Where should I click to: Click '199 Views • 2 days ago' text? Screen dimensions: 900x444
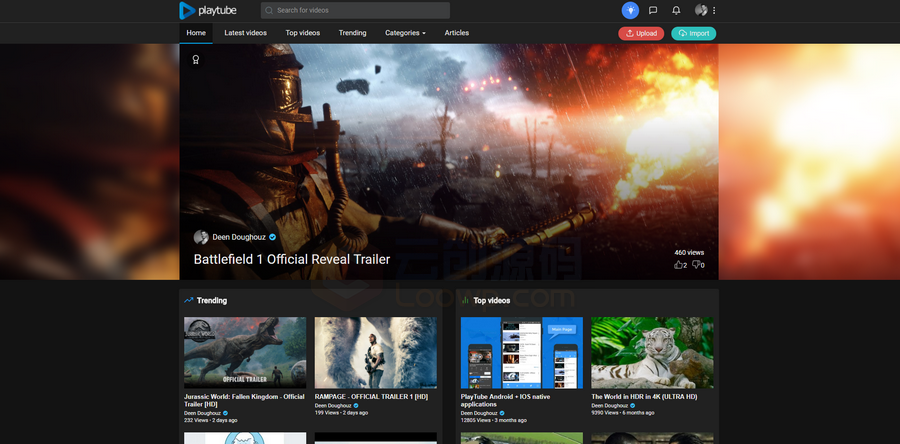(342, 412)
